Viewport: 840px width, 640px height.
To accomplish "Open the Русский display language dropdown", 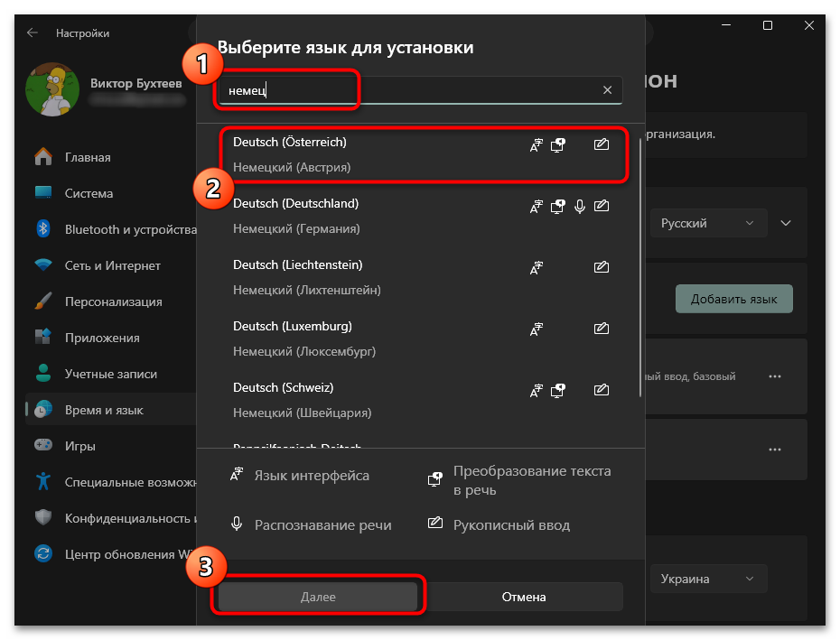I will click(708, 223).
